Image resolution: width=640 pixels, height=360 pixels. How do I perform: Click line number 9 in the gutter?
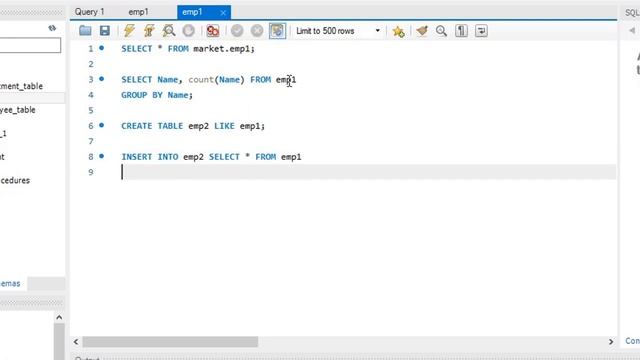pos(91,172)
